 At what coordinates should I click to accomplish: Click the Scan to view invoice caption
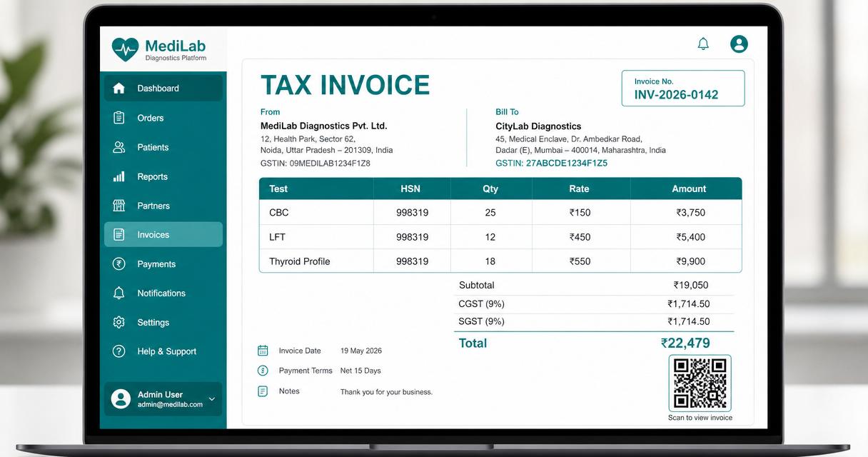coord(700,418)
